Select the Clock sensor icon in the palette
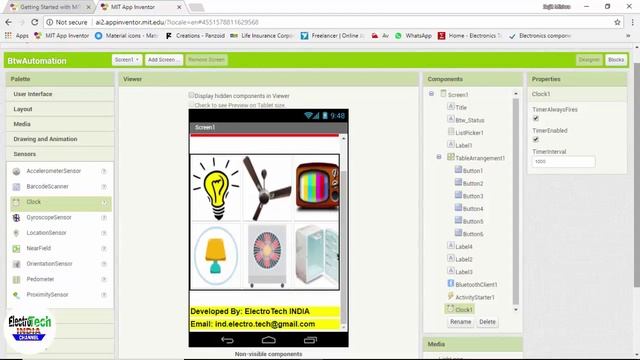The width and height of the screenshot is (640, 360). tap(16, 202)
